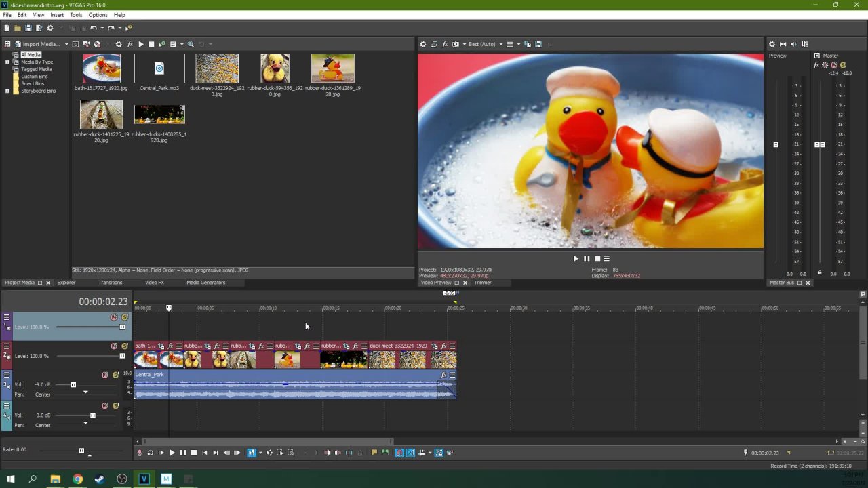
Task: Open the Options menu
Action: tap(98, 14)
